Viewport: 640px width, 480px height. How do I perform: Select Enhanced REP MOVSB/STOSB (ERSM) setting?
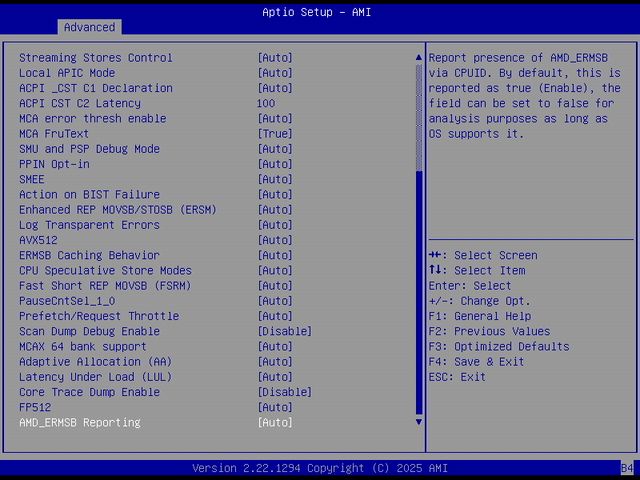(118, 210)
